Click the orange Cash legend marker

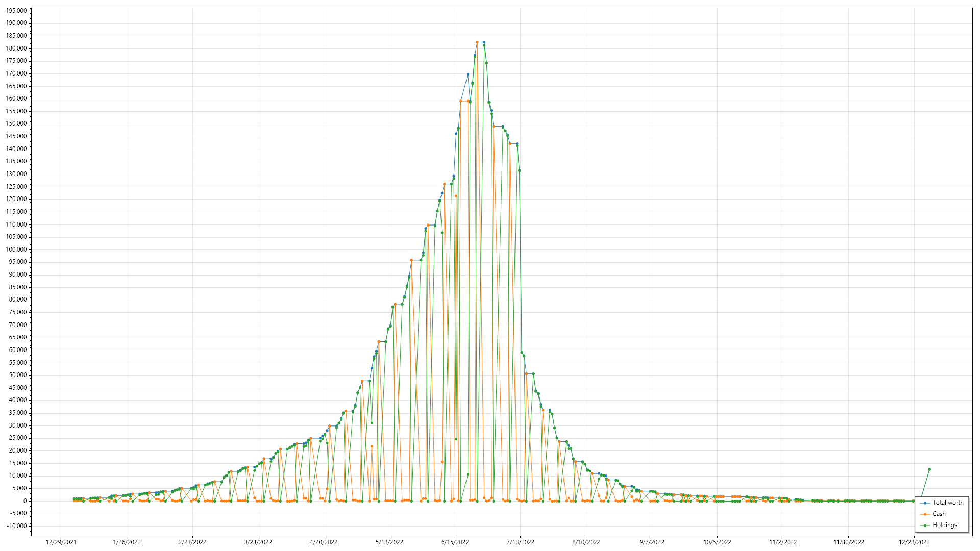(x=925, y=514)
